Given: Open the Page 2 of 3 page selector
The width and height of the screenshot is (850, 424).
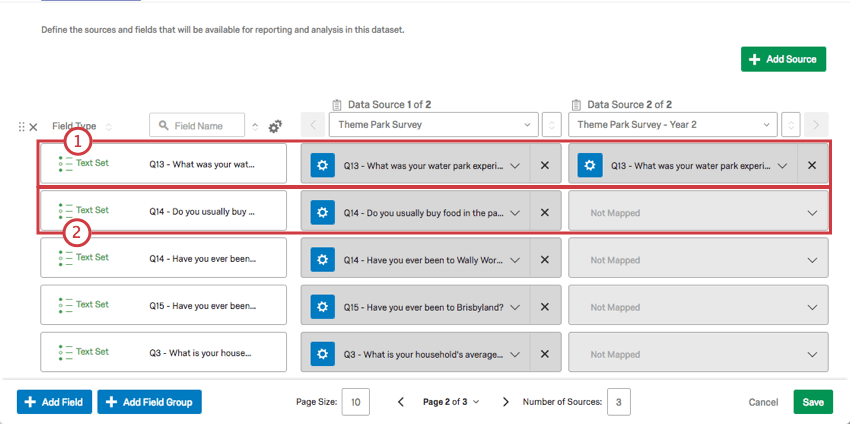Looking at the screenshot, I should [x=450, y=402].
